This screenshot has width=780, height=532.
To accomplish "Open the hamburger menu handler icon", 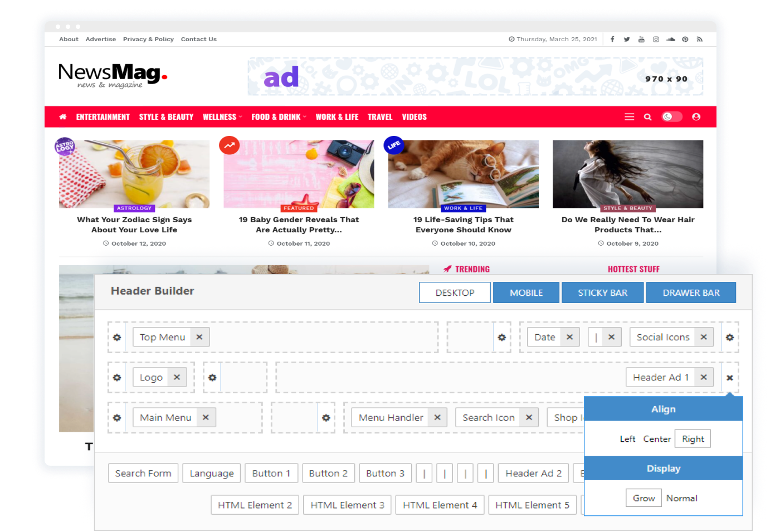I will [630, 117].
